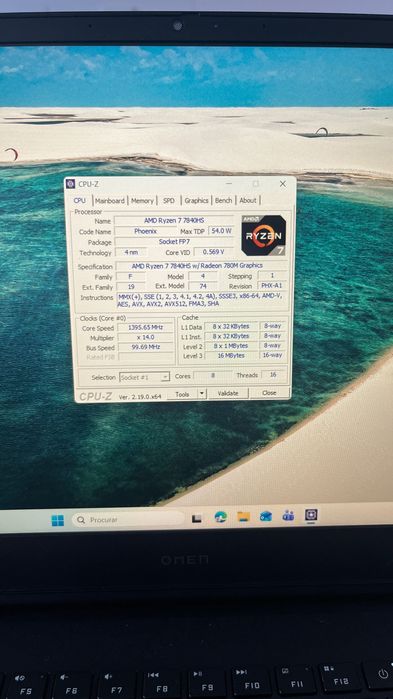The width and height of the screenshot is (393, 699).
Task: Launch Microsoft Edge from the taskbar
Action: [x=221, y=517]
